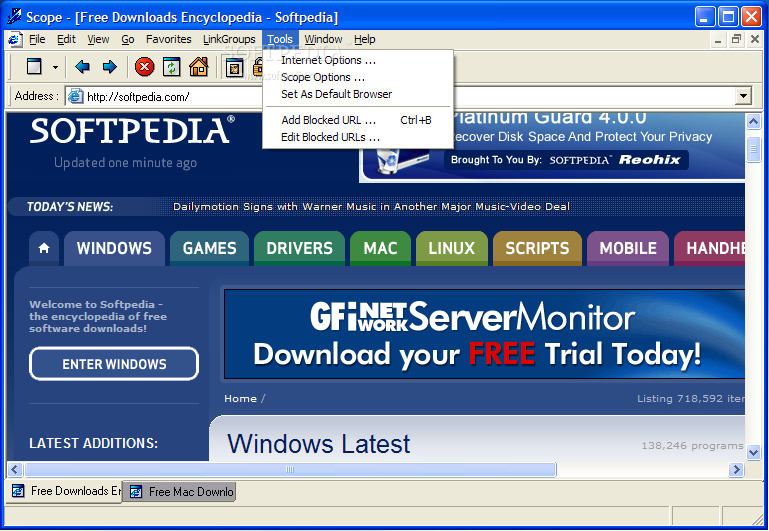
Task: Click the popup blocker window icon in toolbar
Action: [x=234, y=67]
